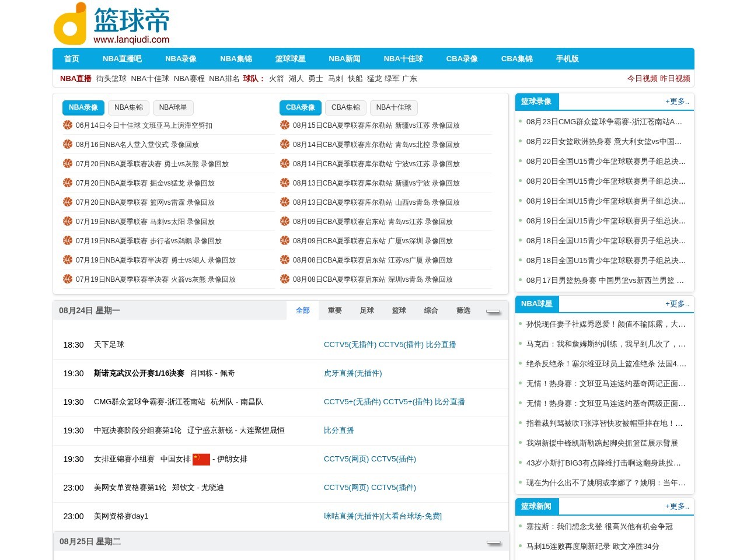Open 今日视频 link
This screenshot has height=560, width=747.
tap(643, 79)
